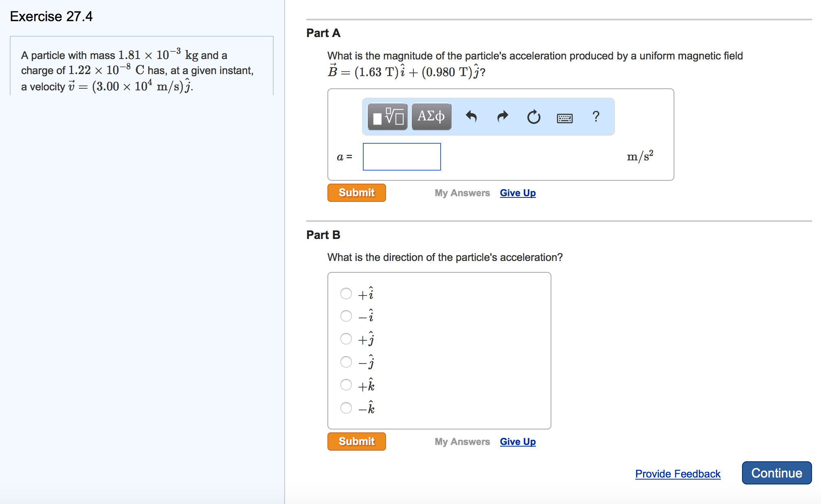This screenshot has height=504, width=821.
Task: Submit the Part B answer
Action: pyautogui.click(x=356, y=441)
